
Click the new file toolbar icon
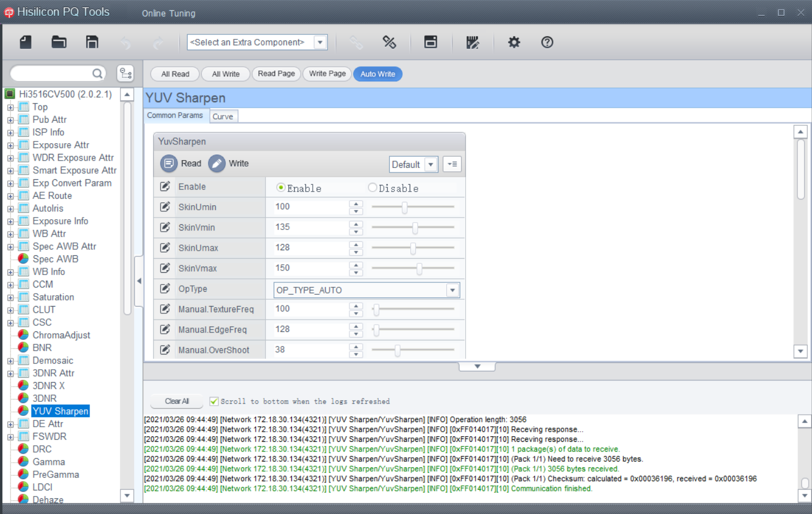(25, 42)
